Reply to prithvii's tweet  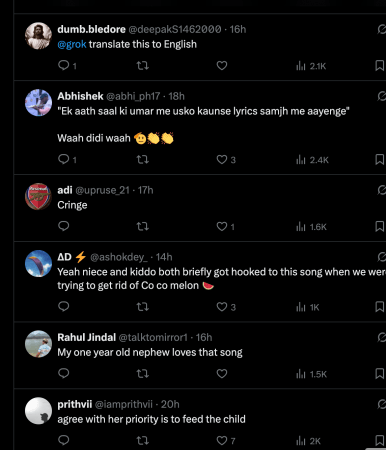pos(64,440)
